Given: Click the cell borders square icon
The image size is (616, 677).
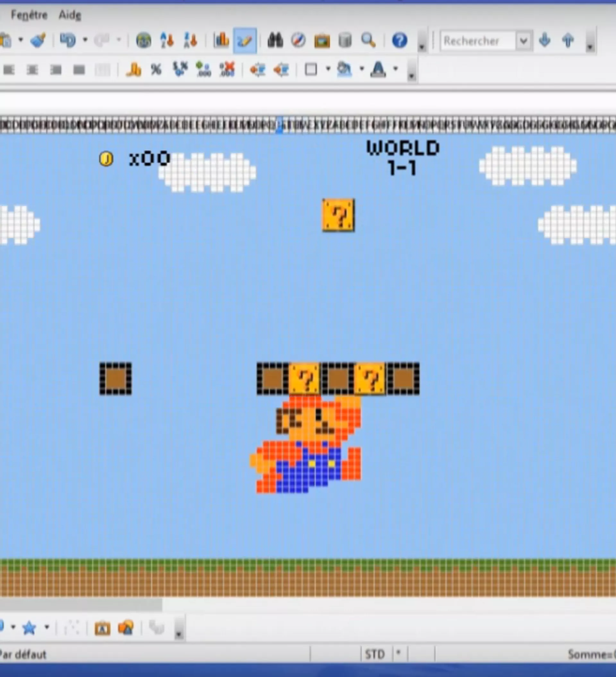Looking at the screenshot, I should (x=311, y=70).
